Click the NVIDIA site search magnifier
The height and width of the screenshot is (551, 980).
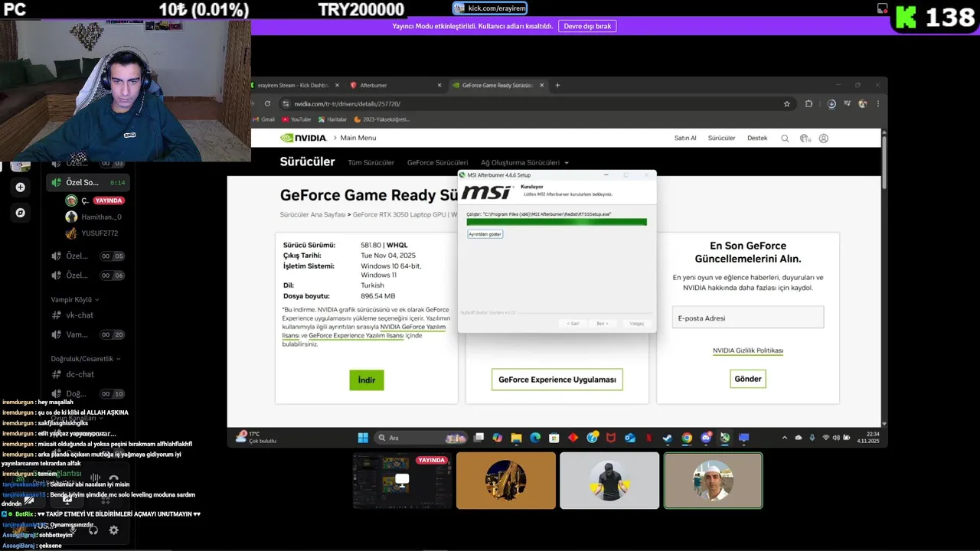point(785,139)
